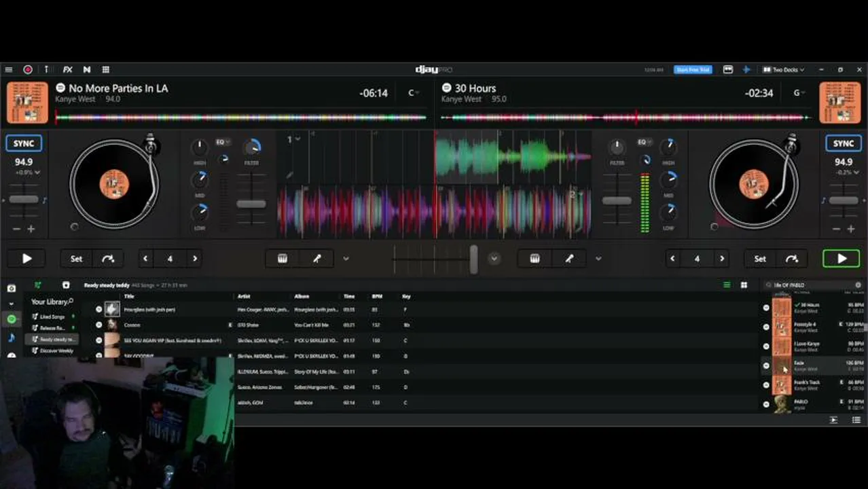This screenshot has height=489, width=868.
Task: Click the video display icon in top bar
Action: tap(728, 69)
